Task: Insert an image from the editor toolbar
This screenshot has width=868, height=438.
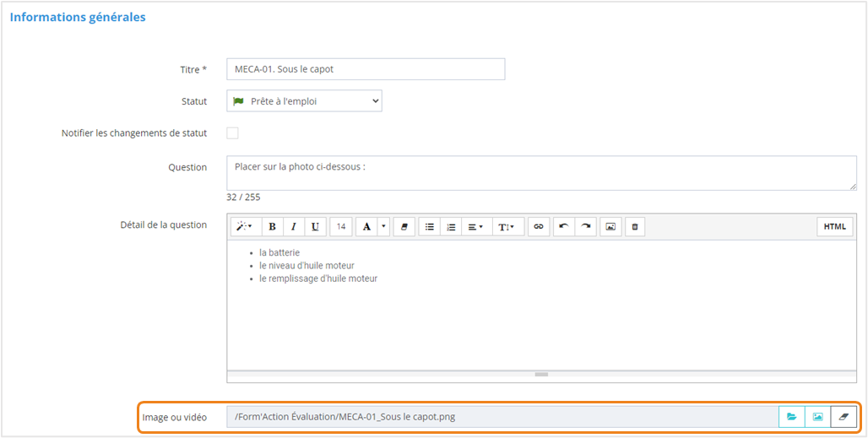Action: click(610, 226)
